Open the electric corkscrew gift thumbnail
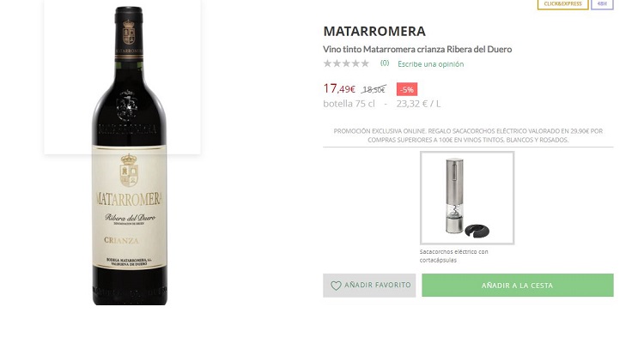 coord(467,198)
